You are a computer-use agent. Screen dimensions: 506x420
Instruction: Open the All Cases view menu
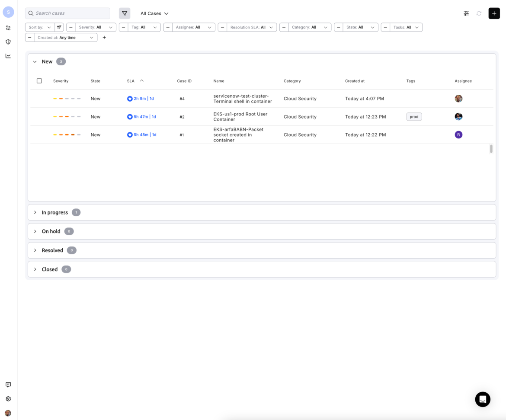point(154,13)
